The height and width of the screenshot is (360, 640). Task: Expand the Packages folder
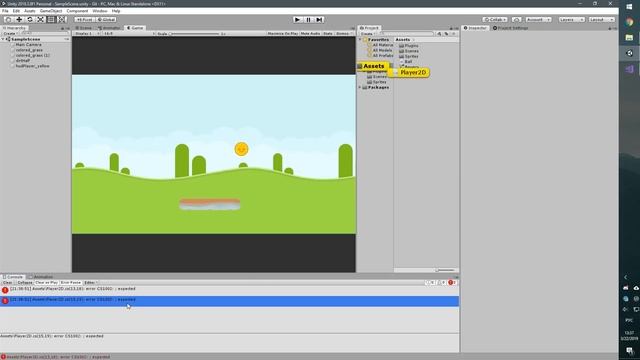click(360, 87)
